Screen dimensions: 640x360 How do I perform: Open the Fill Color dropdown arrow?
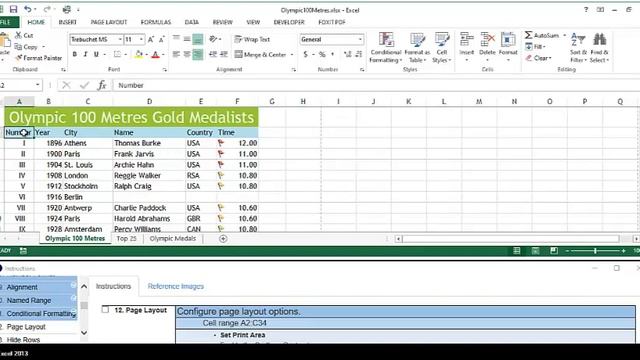click(146, 55)
